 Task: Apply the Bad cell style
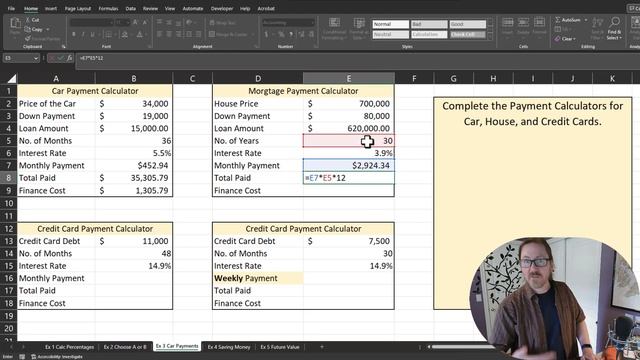point(429,24)
